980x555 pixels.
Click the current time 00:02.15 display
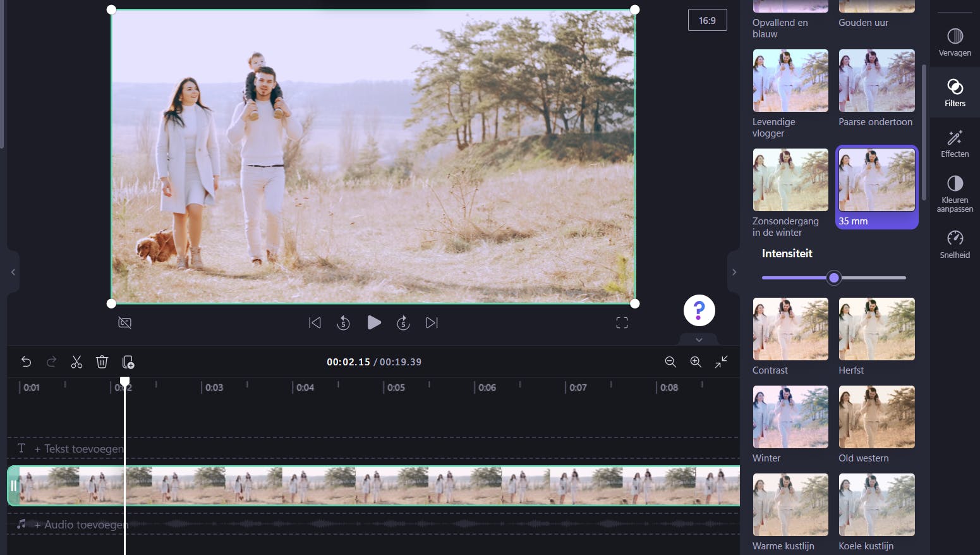[348, 362]
